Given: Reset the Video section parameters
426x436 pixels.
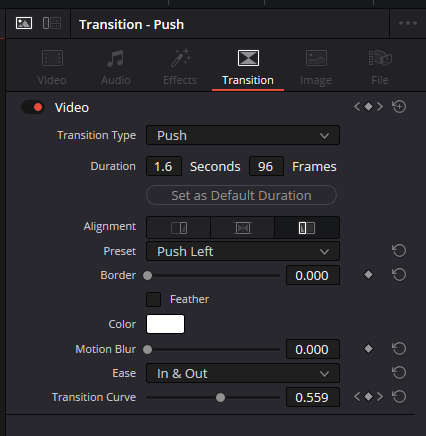Looking at the screenshot, I should point(399,107).
